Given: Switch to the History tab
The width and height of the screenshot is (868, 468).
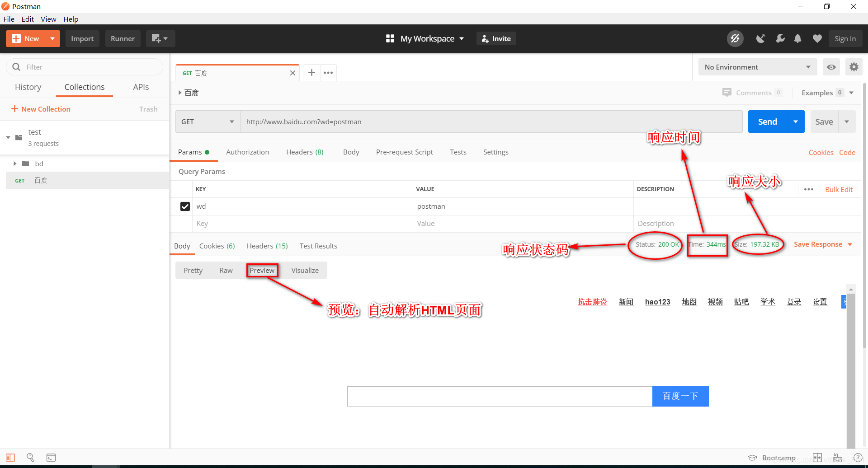Looking at the screenshot, I should click(x=28, y=87).
